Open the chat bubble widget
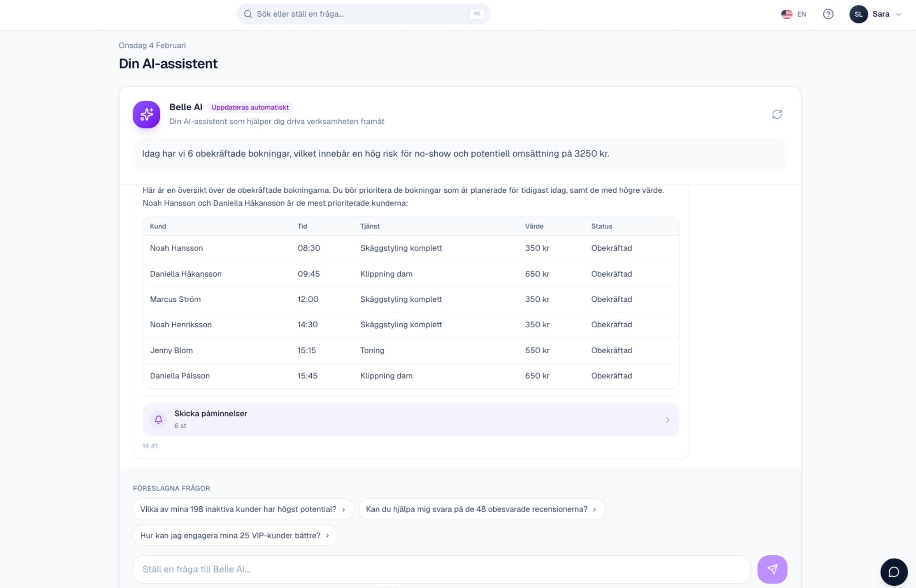 point(894,572)
